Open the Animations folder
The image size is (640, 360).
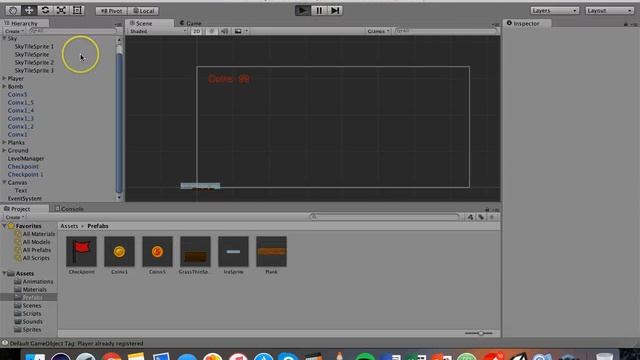[38, 282]
